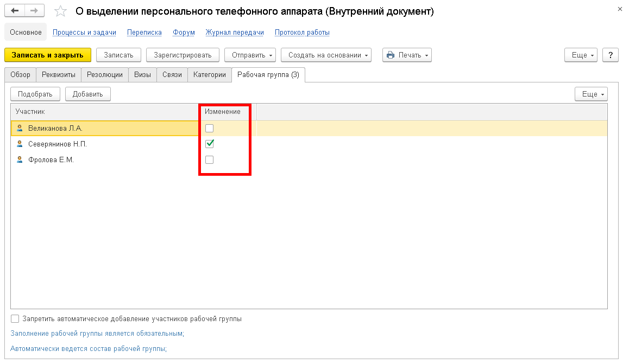Screen dimensions: 629x364
Task: Check the Запретить автоматическое добавление checkbox
Action: 15,319
